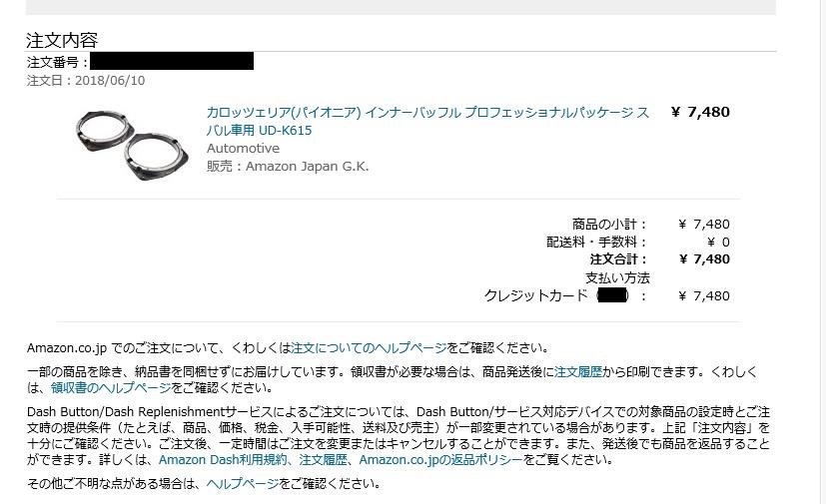Image resolution: width=826 pixels, height=504 pixels.
Task: Click the Automotive category text
Action: (243, 149)
